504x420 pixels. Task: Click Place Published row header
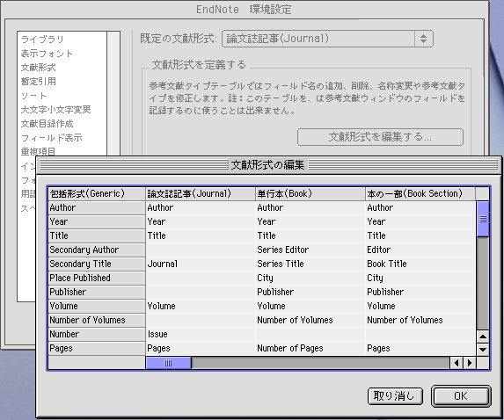coord(97,278)
